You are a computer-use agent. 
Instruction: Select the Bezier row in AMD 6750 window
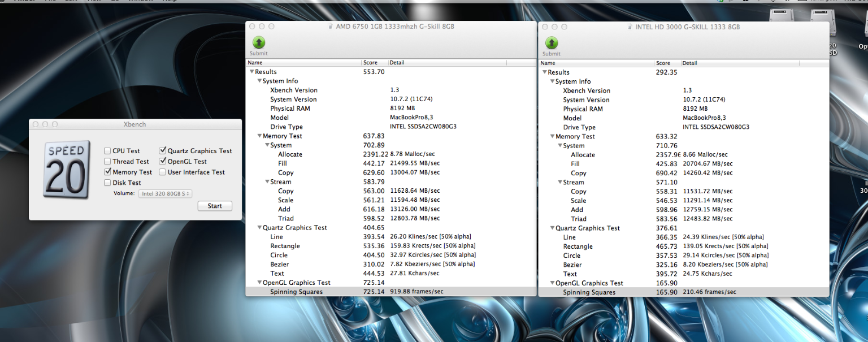[391, 264]
